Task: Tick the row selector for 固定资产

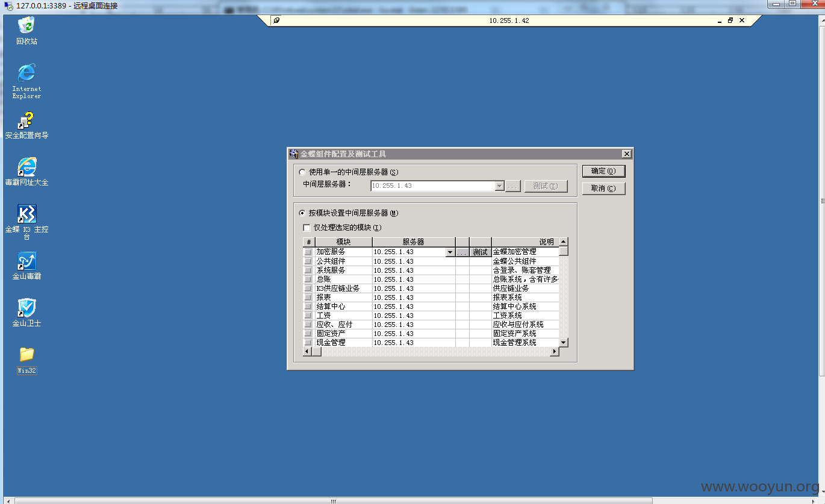Action: [308, 334]
